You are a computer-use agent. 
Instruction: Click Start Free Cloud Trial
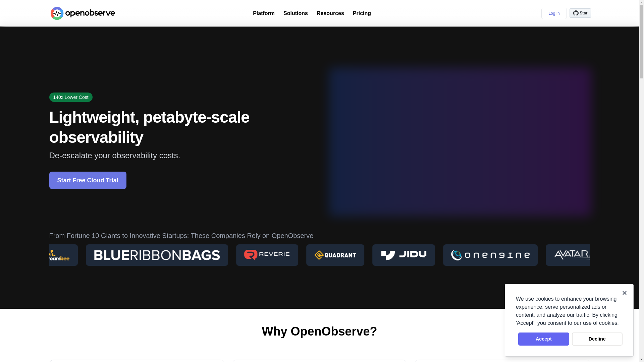click(x=88, y=180)
